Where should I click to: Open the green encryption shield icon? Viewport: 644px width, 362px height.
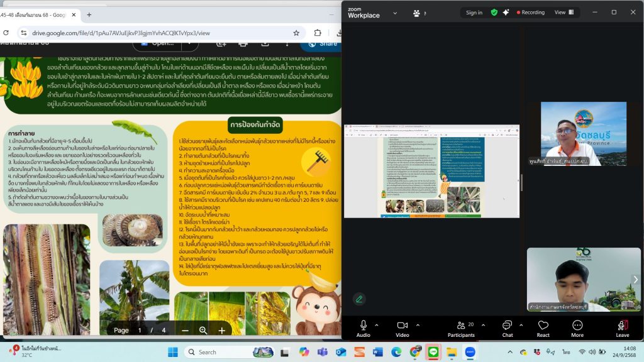(x=494, y=13)
